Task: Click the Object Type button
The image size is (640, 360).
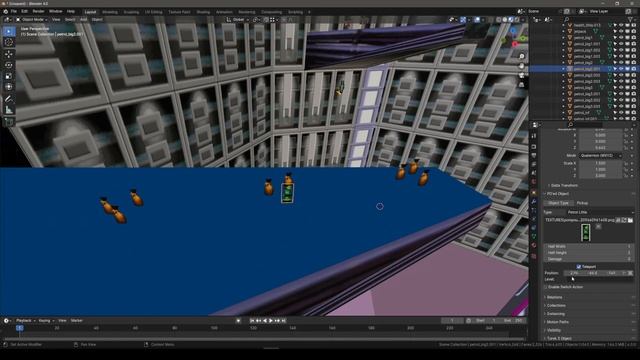Action: 558,203
